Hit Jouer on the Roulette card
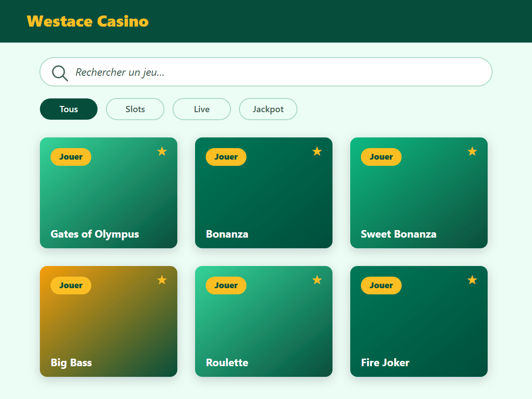 (x=226, y=286)
